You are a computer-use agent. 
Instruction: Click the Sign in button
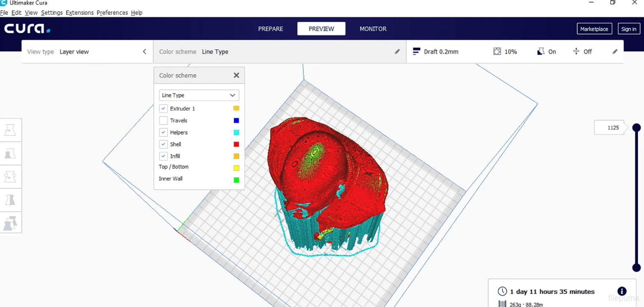[x=628, y=29]
